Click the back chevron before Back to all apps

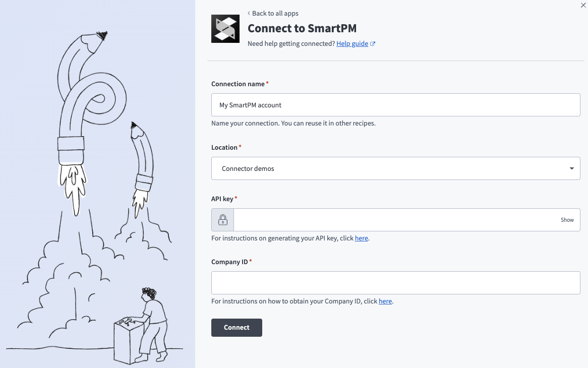click(x=248, y=13)
